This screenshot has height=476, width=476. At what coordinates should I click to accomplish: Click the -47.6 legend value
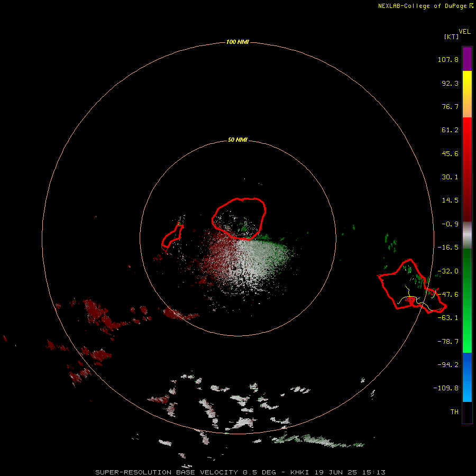448,295
